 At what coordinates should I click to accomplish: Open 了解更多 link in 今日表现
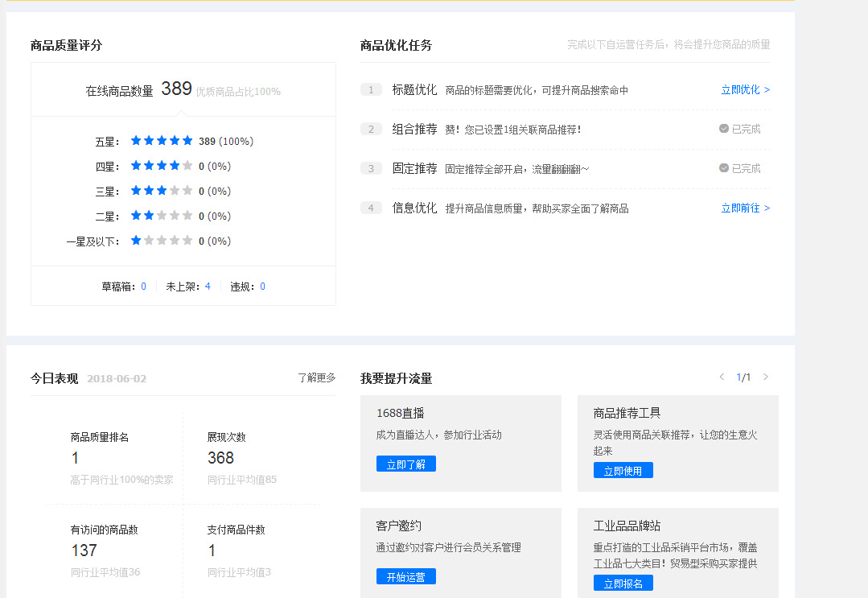[x=317, y=377]
